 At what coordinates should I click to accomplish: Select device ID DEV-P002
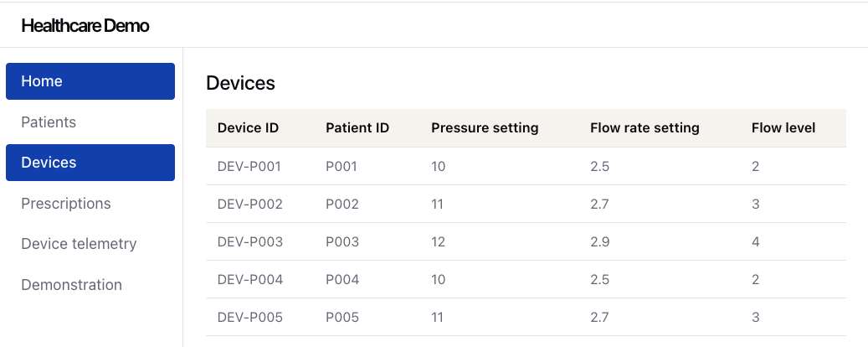coord(249,204)
